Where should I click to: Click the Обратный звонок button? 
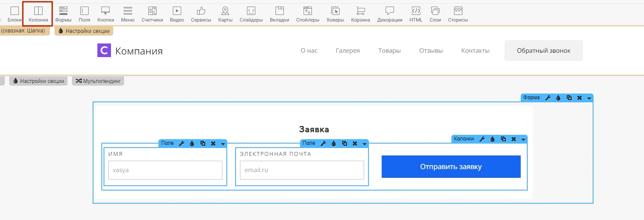tap(544, 50)
